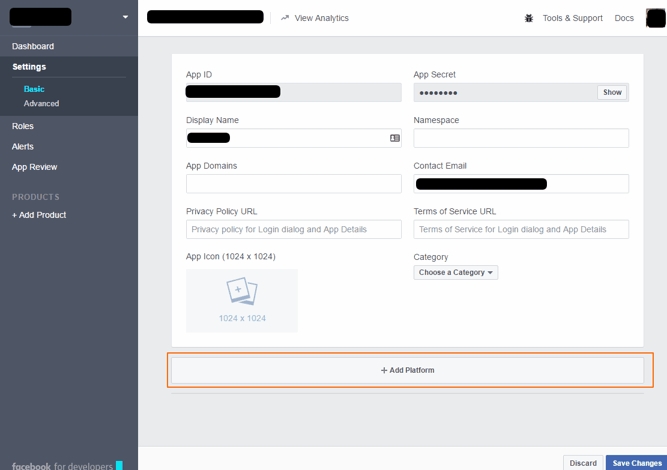The height and width of the screenshot is (470, 667).
Task: Expand the Choose a Category dropdown
Action: 456,272
